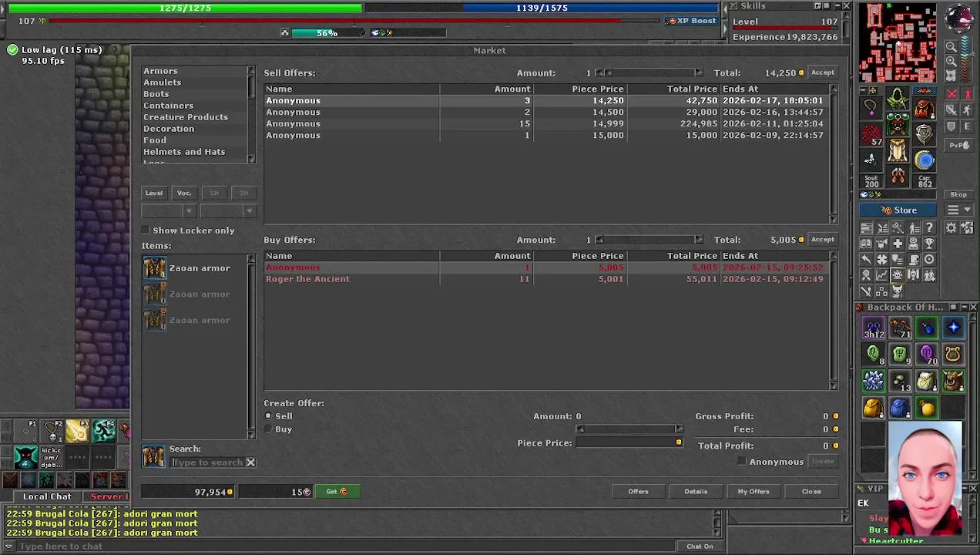Open the My Offers button

(x=753, y=491)
